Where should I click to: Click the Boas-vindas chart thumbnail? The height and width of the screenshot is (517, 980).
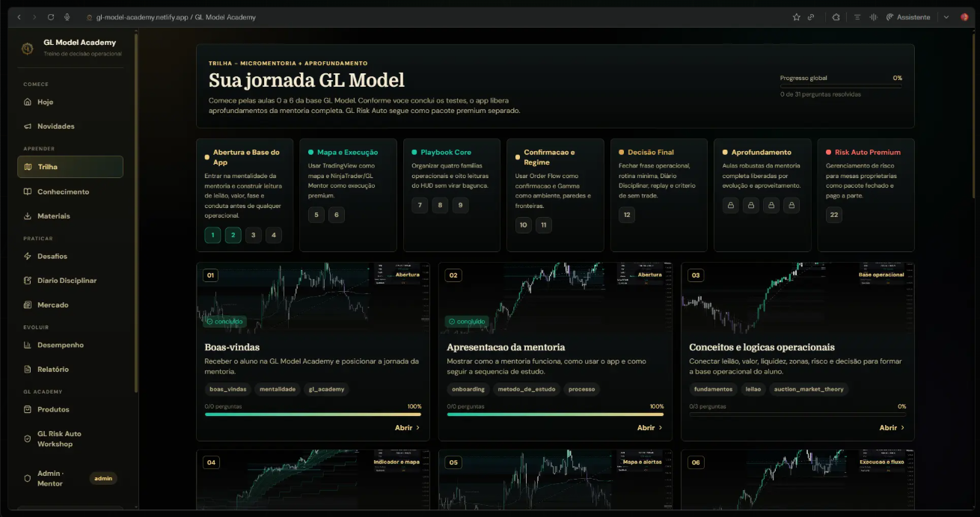[313, 298]
